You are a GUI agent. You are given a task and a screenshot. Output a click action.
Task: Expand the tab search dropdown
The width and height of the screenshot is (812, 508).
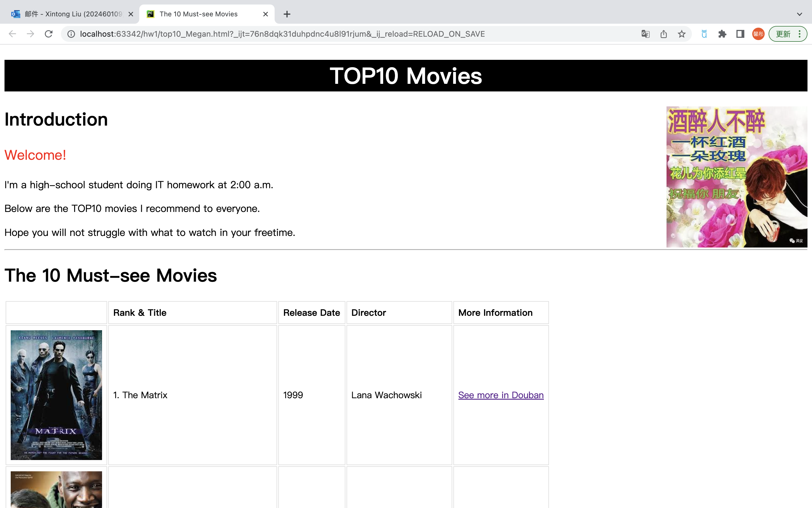(x=800, y=14)
